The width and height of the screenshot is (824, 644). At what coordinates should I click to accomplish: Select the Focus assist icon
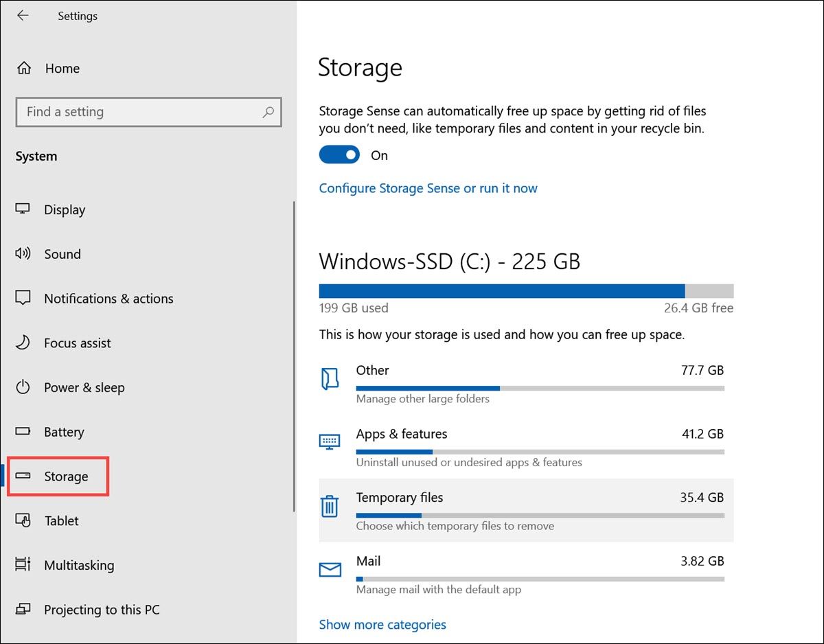pyautogui.click(x=23, y=343)
